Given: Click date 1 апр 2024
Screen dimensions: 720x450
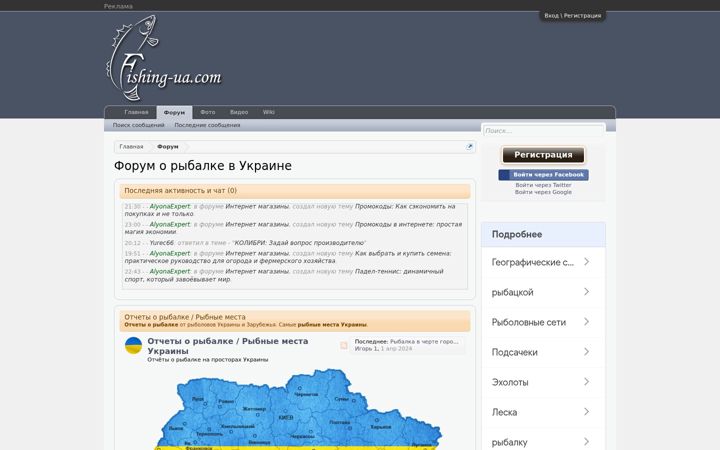Looking at the screenshot, I should pyautogui.click(x=396, y=349).
